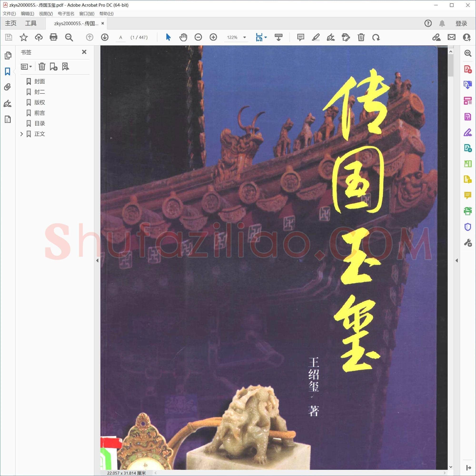Select the hand pan tool
This screenshot has height=476, width=476.
point(183,37)
